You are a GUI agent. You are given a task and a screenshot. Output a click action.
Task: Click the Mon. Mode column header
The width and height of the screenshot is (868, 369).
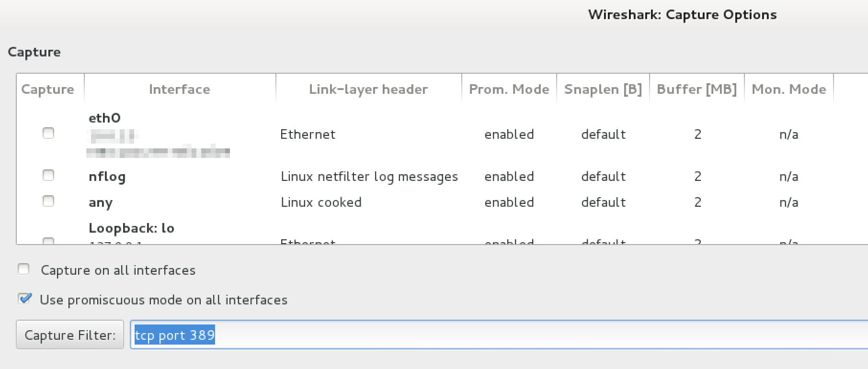(788, 89)
